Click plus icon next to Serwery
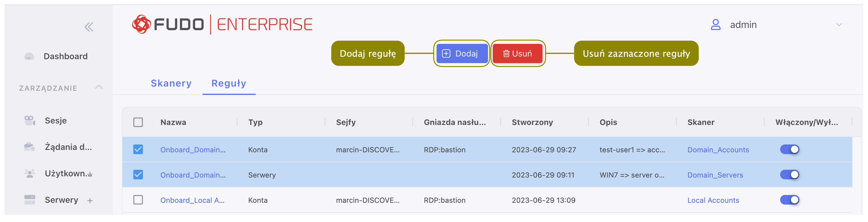The width and height of the screenshot is (868, 222). click(x=90, y=201)
